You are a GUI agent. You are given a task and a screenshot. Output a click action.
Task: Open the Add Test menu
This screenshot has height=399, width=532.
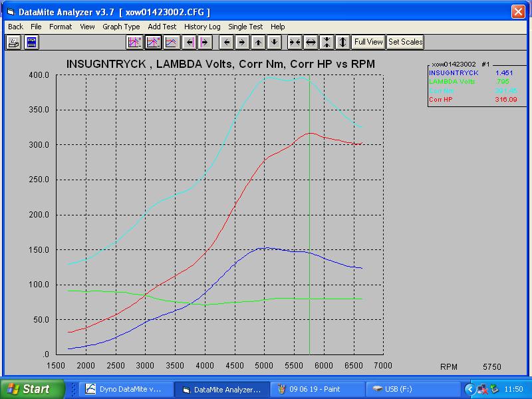coord(162,27)
